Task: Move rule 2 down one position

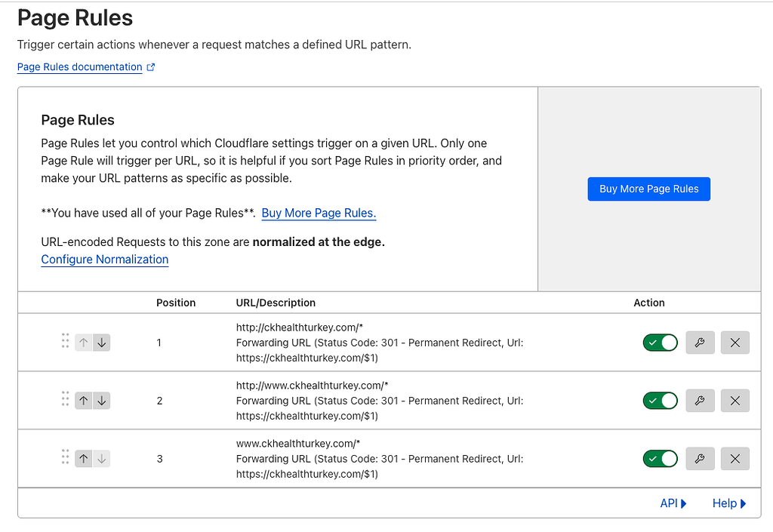Action: click(x=102, y=401)
